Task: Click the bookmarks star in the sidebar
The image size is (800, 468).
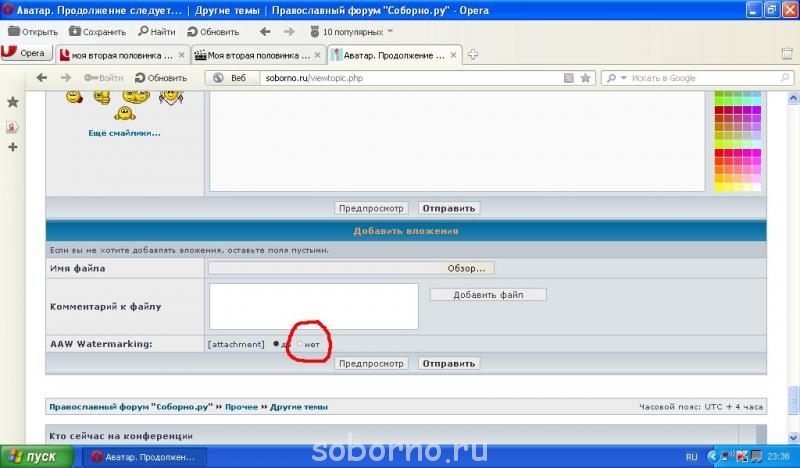Action: pyautogui.click(x=13, y=102)
